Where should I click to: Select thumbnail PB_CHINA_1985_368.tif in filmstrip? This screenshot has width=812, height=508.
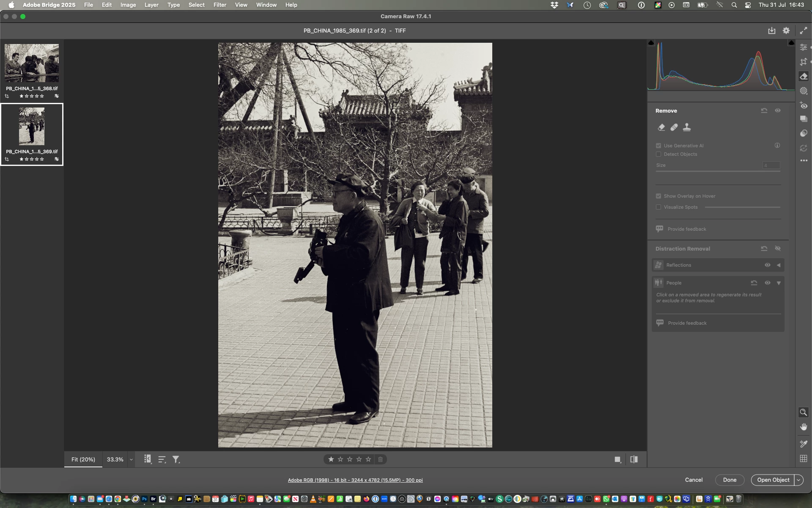point(32,63)
